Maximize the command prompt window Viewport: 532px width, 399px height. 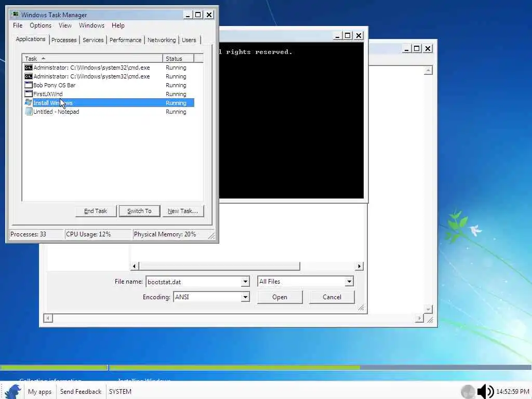[x=348, y=35]
